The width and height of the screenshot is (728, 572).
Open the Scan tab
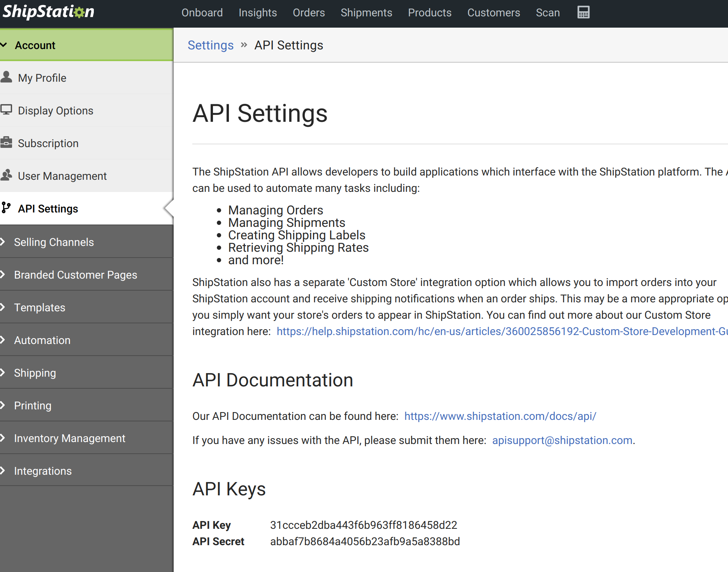tap(548, 12)
